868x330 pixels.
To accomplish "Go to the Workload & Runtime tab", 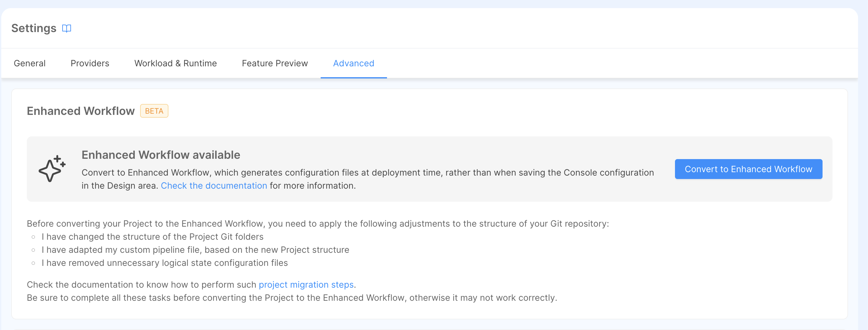I will pyautogui.click(x=176, y=64).
